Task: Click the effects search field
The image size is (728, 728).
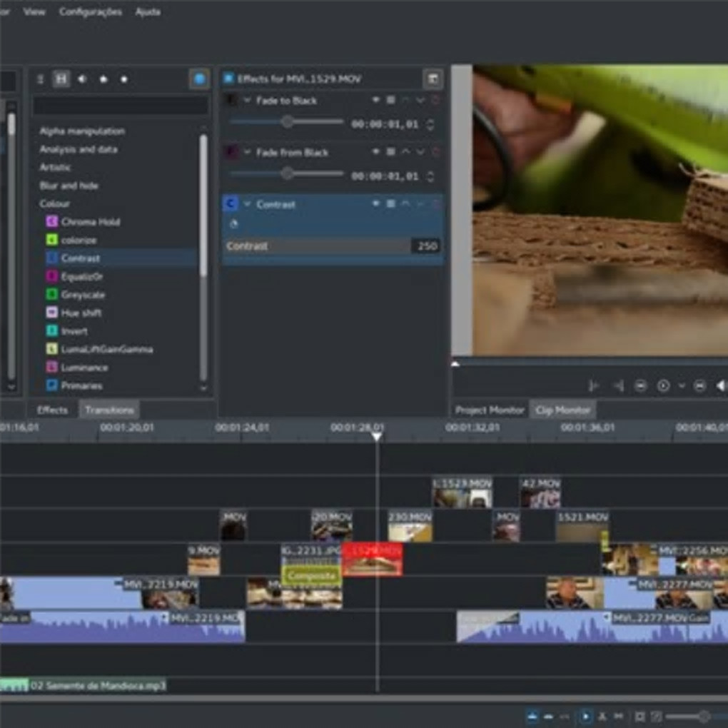Action: (x=121, y=106)
